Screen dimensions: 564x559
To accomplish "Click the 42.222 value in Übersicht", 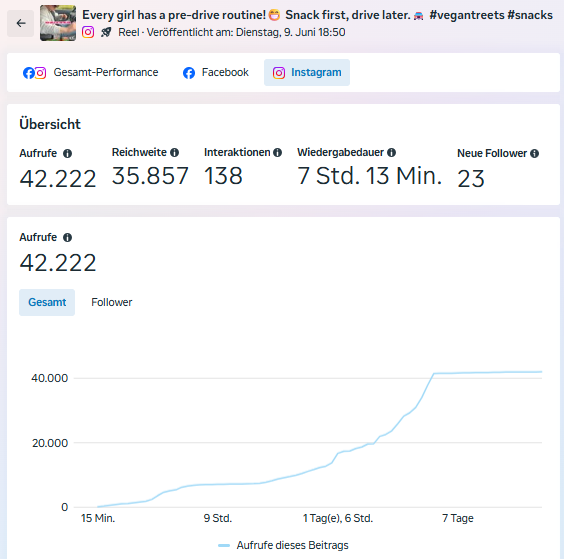I will click(x=58, y=179).
